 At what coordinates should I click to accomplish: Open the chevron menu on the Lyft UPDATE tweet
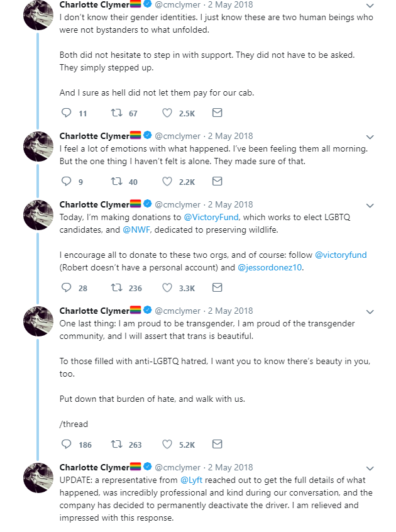[370, 468]
